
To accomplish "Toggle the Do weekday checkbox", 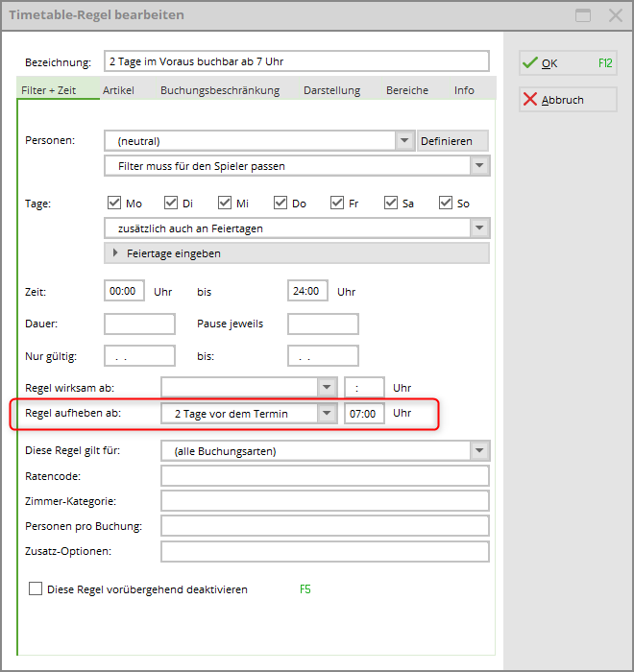I will coord(280,203).
